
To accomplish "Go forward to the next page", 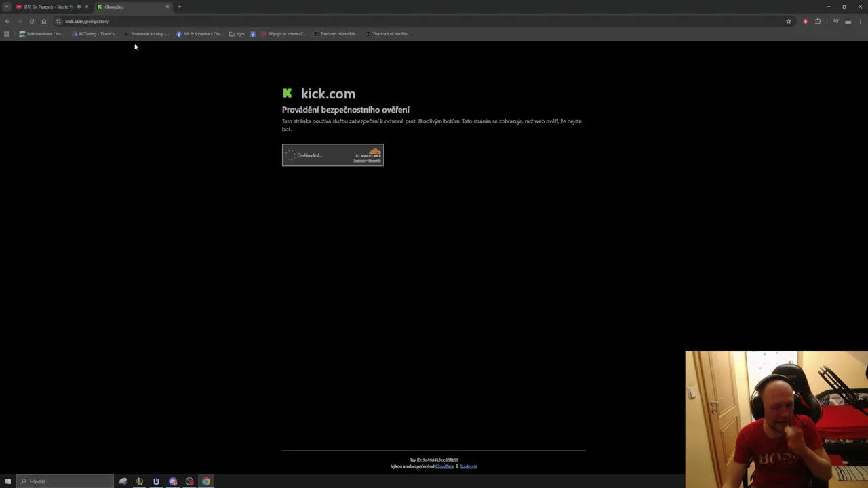I will point(19,21).
